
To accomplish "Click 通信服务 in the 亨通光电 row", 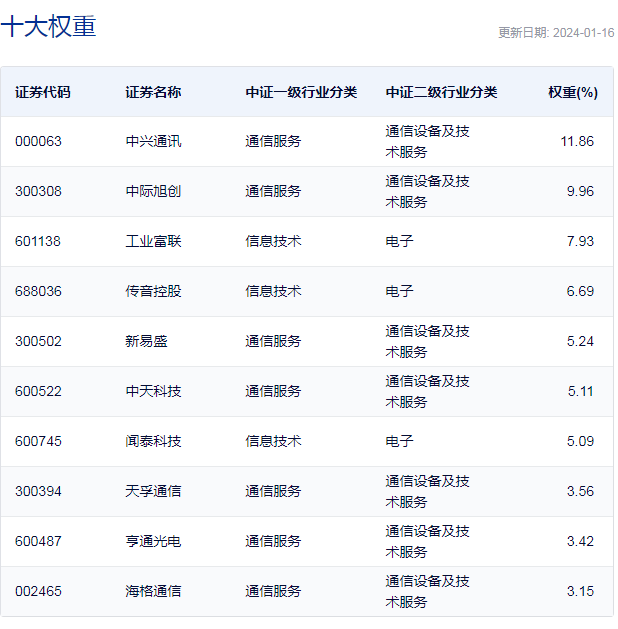I will [273, 541].
